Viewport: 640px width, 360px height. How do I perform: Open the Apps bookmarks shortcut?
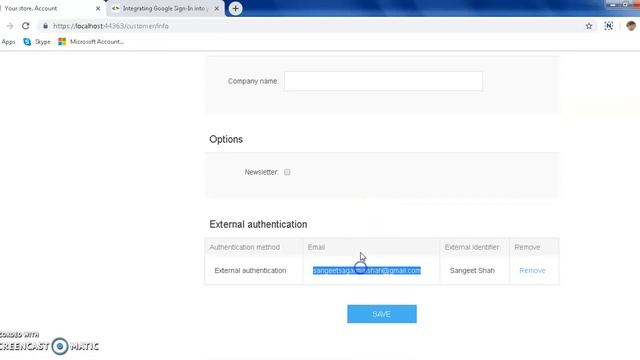[8, 42]
